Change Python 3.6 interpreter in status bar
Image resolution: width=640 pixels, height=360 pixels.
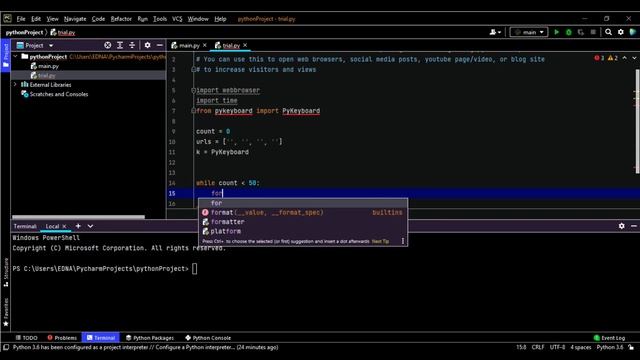tap(610, 347)
